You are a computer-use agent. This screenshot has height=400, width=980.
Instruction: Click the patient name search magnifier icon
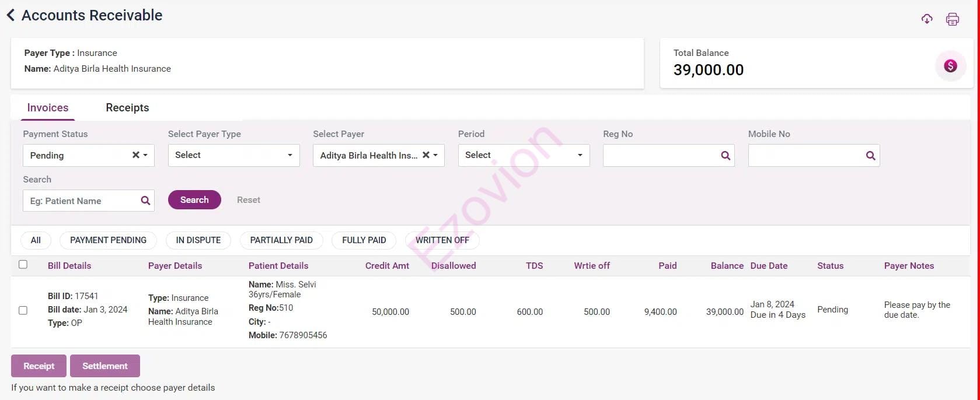click(x=145, y=201)
